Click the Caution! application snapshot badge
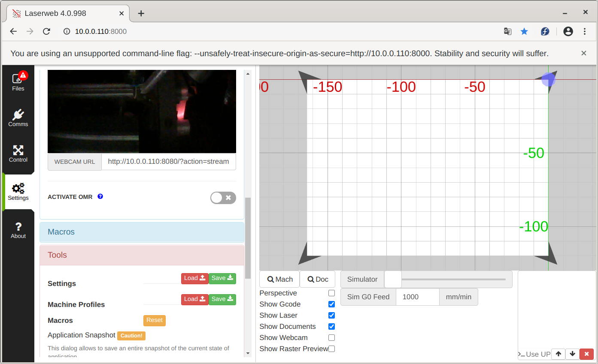This screenshot has height=364, width=598. coord(131,336)
